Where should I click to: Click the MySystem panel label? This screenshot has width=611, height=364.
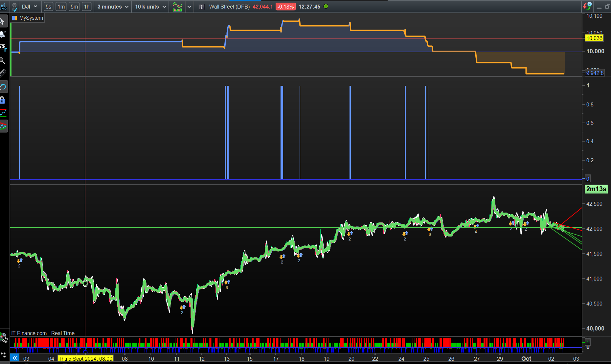31,18
